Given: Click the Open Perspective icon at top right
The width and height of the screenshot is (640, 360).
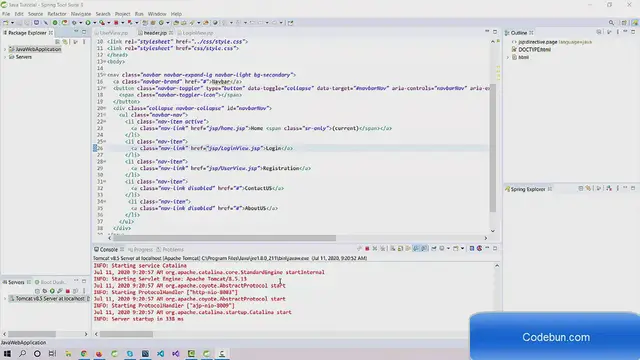Looking at the screenshot, I should [624, 23].
